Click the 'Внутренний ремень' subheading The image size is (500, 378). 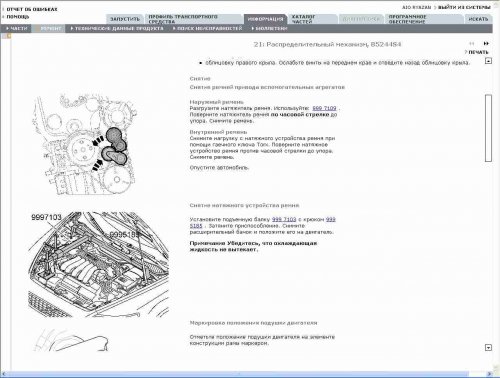point(218,132)
